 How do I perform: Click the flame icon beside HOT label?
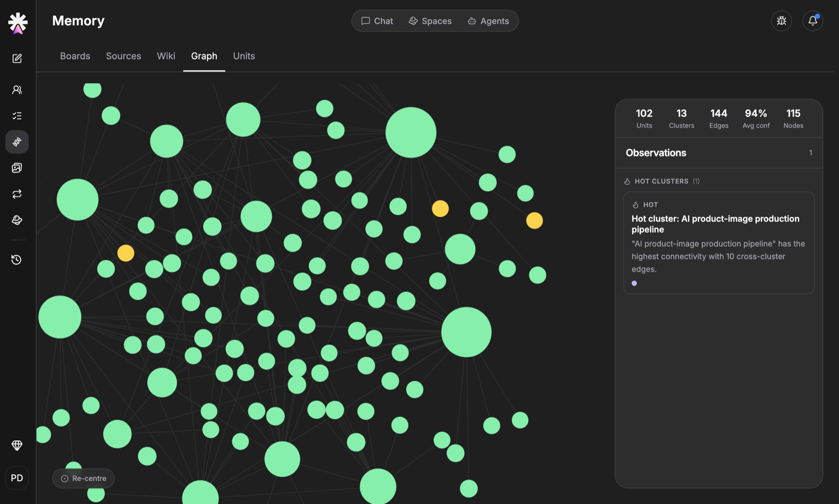[636, 205]
